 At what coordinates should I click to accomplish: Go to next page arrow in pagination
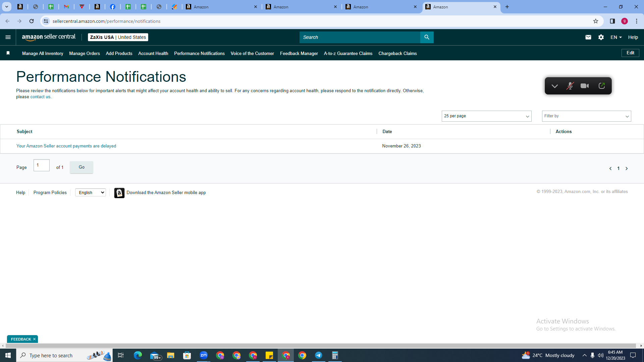(x=627, y=169)
